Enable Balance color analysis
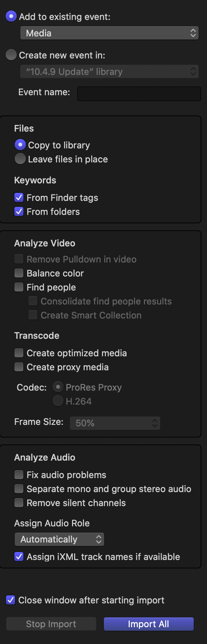Image resolution: width=207 pixels, height=644 pixels. [19, 273]
